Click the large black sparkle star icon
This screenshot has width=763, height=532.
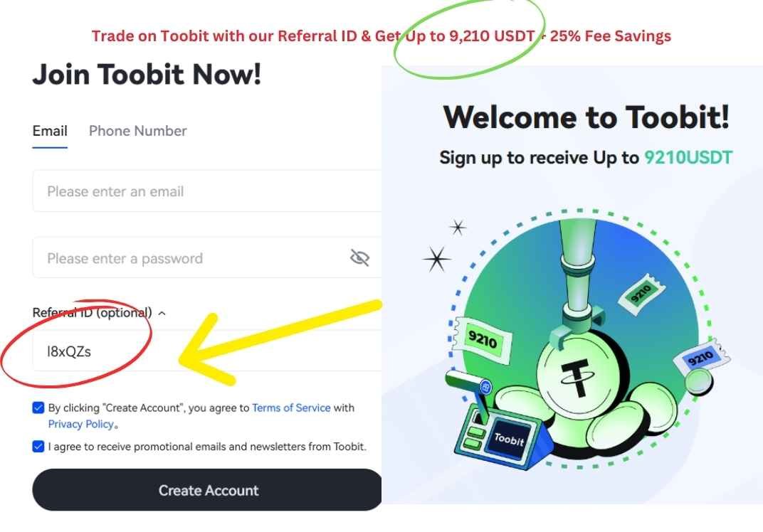point(436,259)
